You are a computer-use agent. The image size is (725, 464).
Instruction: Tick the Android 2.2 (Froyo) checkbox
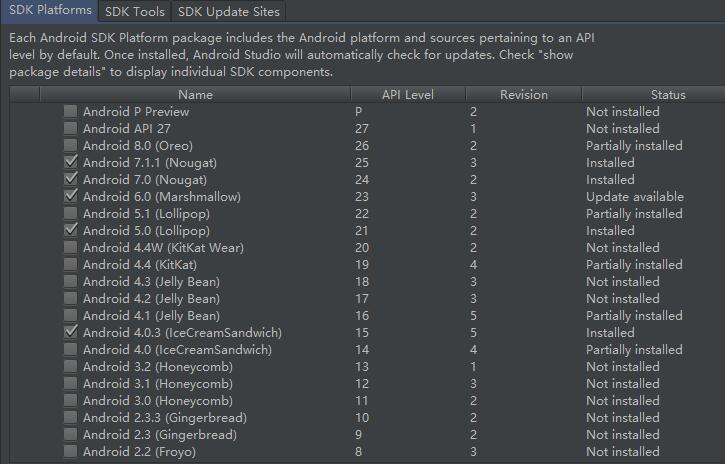click(70, 452)
